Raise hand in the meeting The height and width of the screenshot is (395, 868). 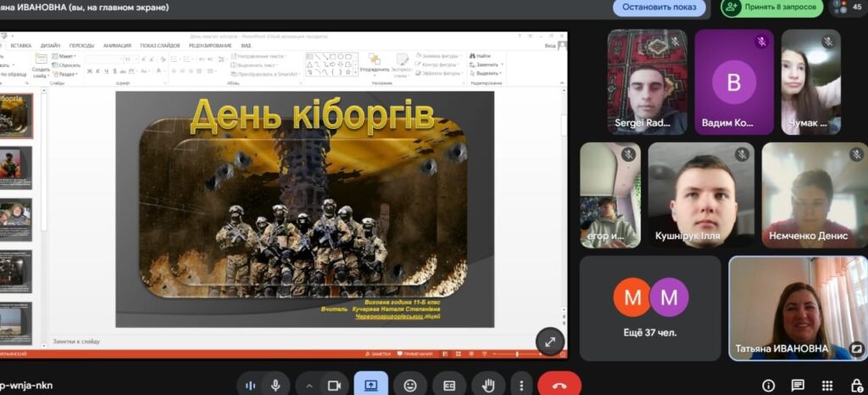tap(488, 385)
